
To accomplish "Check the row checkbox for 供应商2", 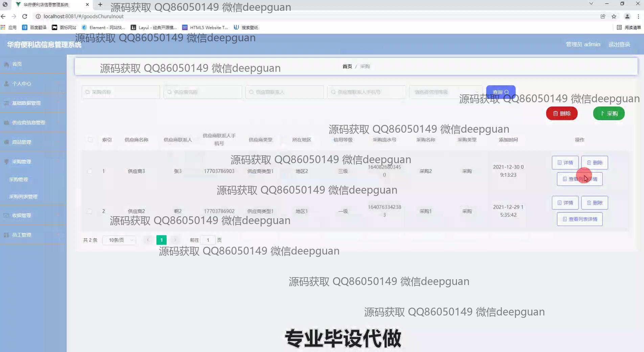I will point(90,211).
